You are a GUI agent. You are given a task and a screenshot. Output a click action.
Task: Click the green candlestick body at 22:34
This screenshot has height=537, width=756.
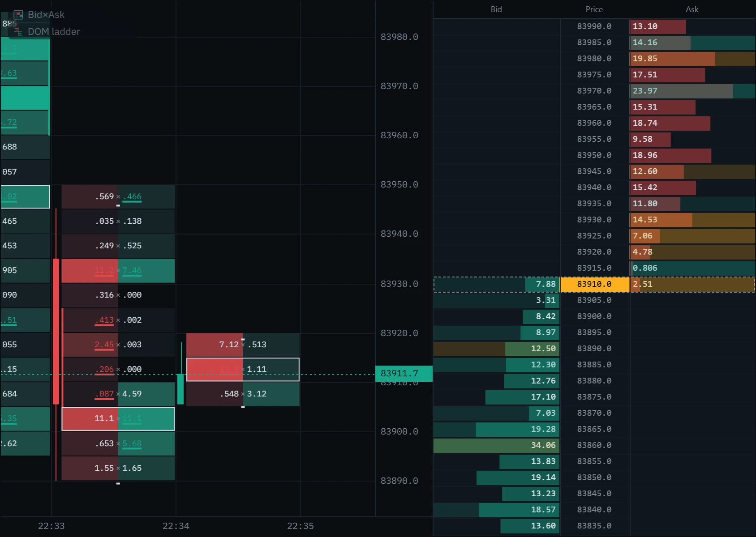(x=180, y=389)
